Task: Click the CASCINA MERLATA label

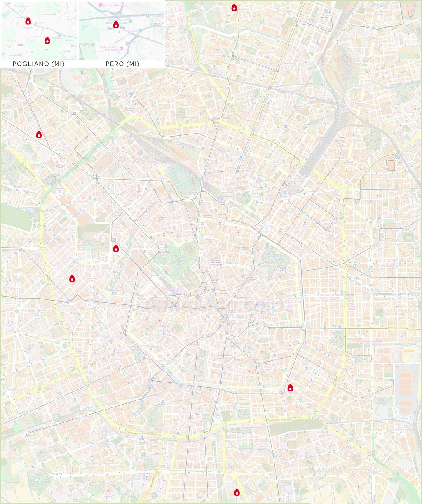Action: coord(156,25)
